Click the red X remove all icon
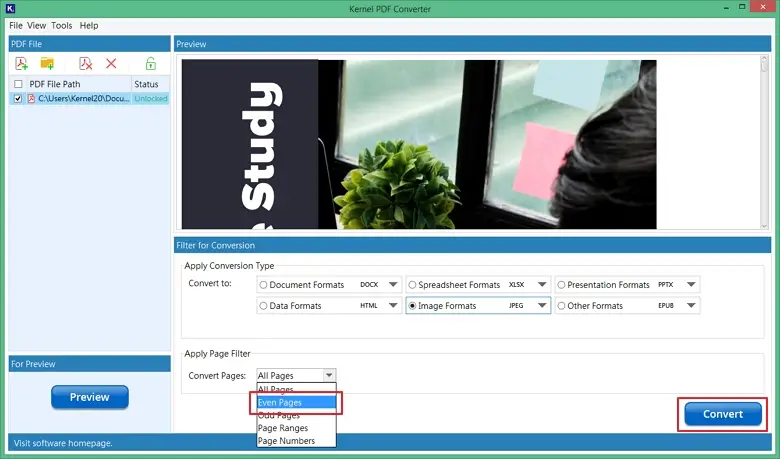Viewport: 780px width, 459px height. coord(111,63)
